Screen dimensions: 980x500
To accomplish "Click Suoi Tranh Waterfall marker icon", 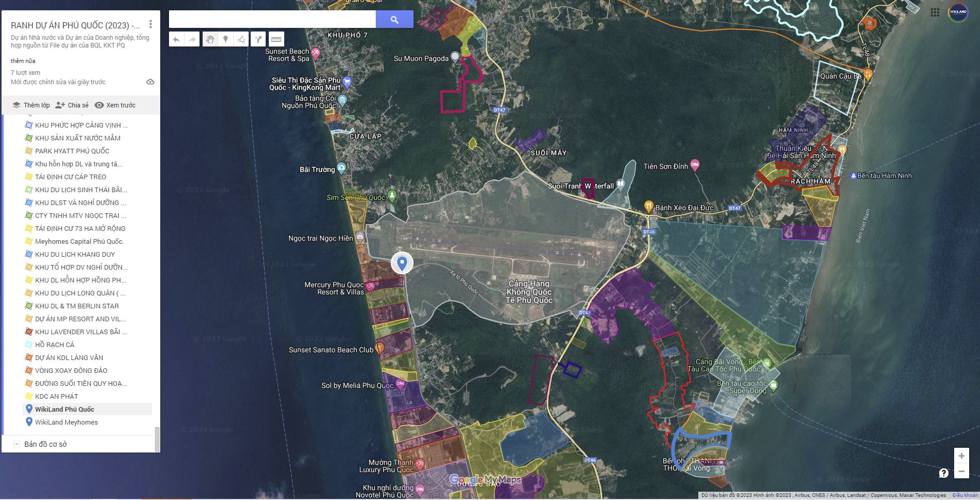I will tap(621, 184).
